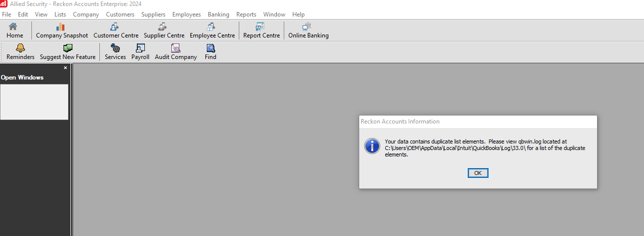Open the Customers menu
The width and height of the screenshot is (644, 236).
tap(120, 14)
